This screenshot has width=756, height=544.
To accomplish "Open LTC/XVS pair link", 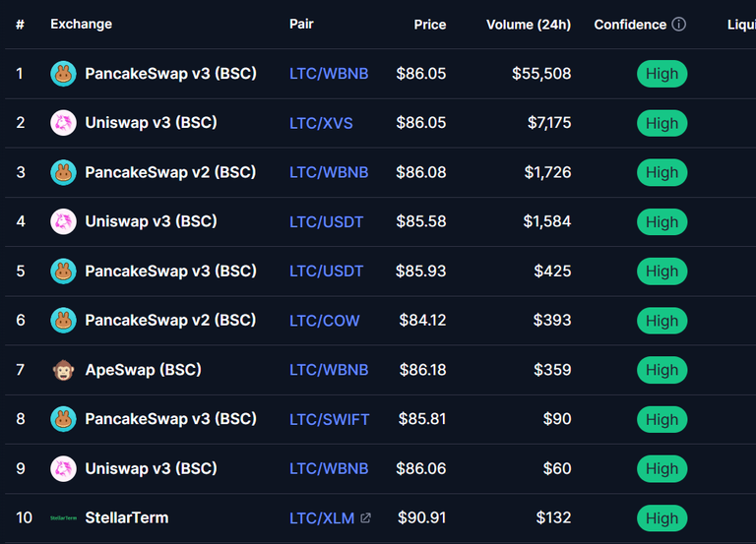I will pos(321,123).
